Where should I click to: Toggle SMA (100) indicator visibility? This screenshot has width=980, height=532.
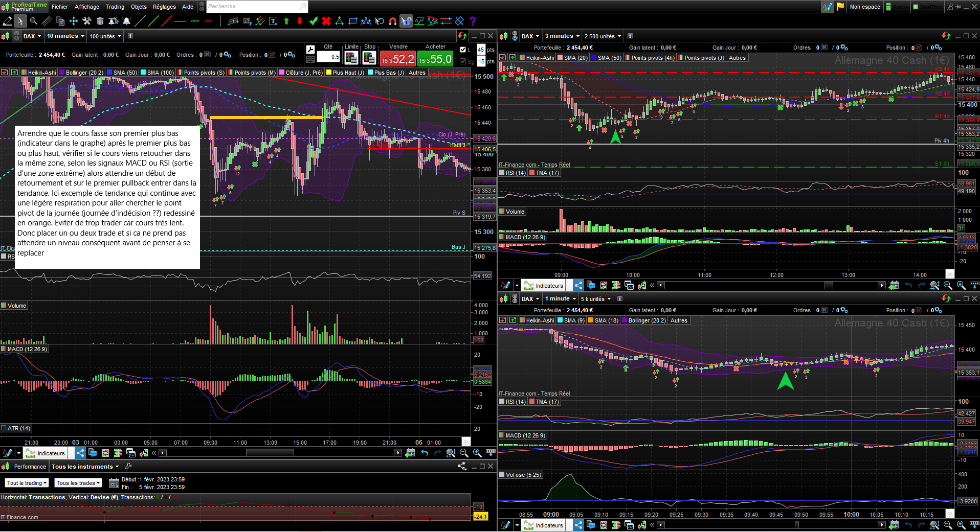point(157,73)
